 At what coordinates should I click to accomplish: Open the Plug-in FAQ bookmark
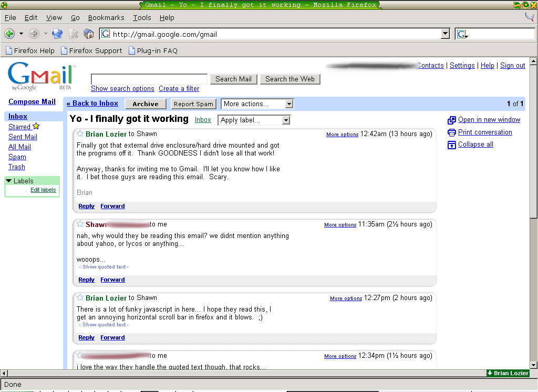tap(153, 51)
